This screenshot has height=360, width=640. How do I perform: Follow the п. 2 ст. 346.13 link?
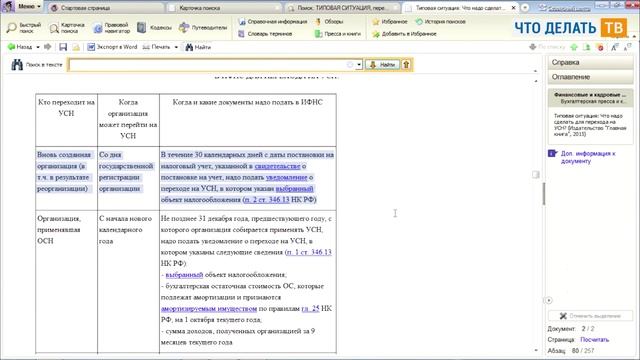pos(267,200)
